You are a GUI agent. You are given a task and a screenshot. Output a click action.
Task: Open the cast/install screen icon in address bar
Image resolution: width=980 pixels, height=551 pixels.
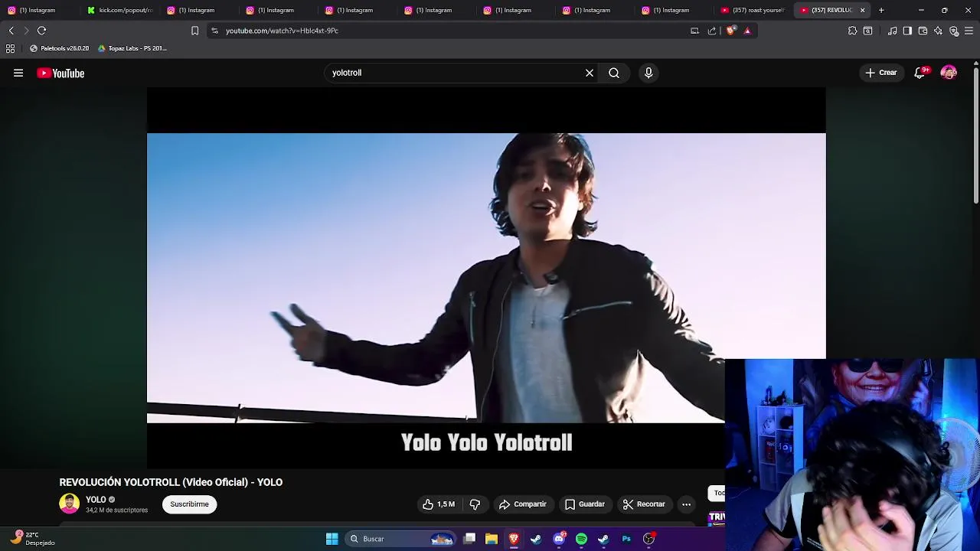694,31
